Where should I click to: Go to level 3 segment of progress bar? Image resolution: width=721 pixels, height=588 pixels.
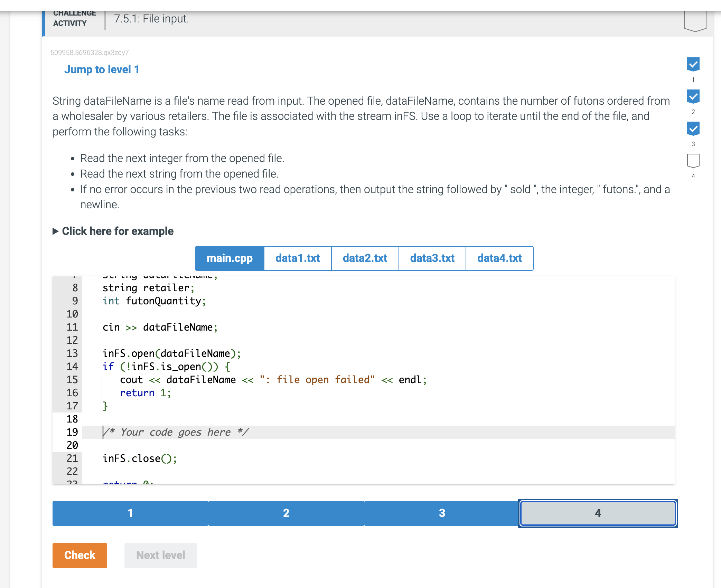[442, 513]
